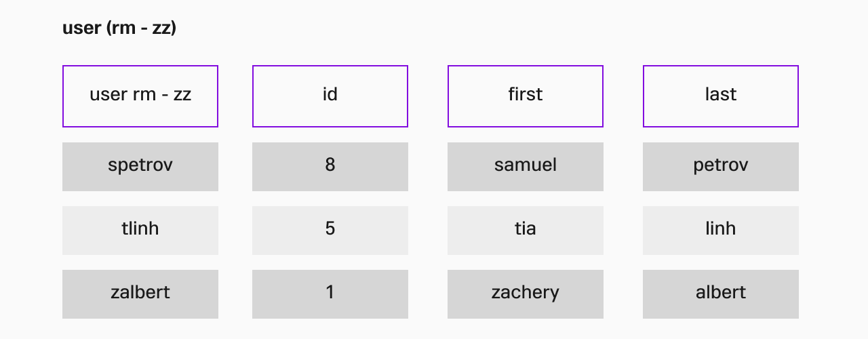Click the text 'samuel' in the first-name column
This screenshot has width=868, height=339.
(526, 165)
